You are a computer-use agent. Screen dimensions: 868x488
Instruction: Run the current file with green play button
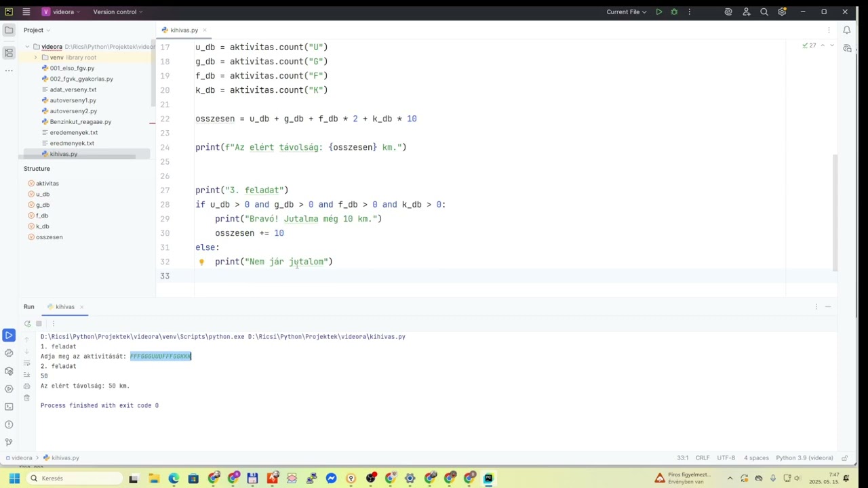[x=658, y=12]
